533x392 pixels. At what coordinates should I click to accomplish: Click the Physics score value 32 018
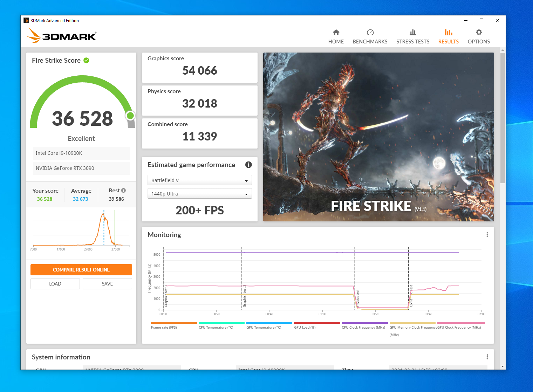tap(200, 104)
